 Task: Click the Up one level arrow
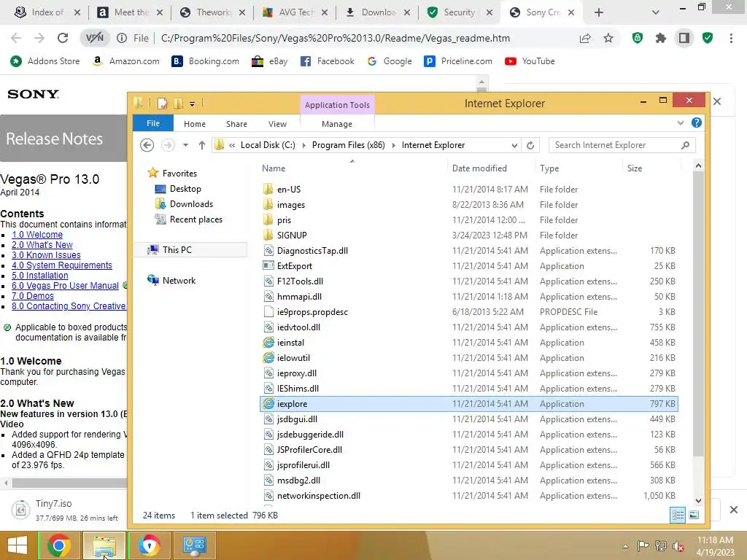(202, 145)
